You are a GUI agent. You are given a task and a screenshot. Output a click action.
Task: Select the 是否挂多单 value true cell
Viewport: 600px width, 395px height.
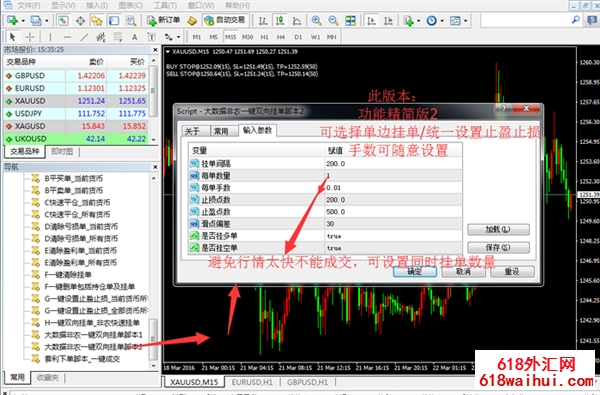pyautogui.click(x=393, y=236)
